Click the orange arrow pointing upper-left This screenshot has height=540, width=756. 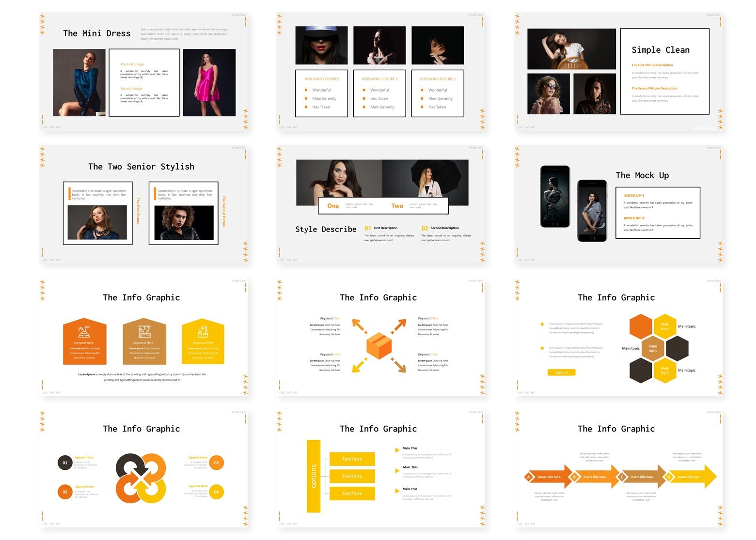coord(359,325)
